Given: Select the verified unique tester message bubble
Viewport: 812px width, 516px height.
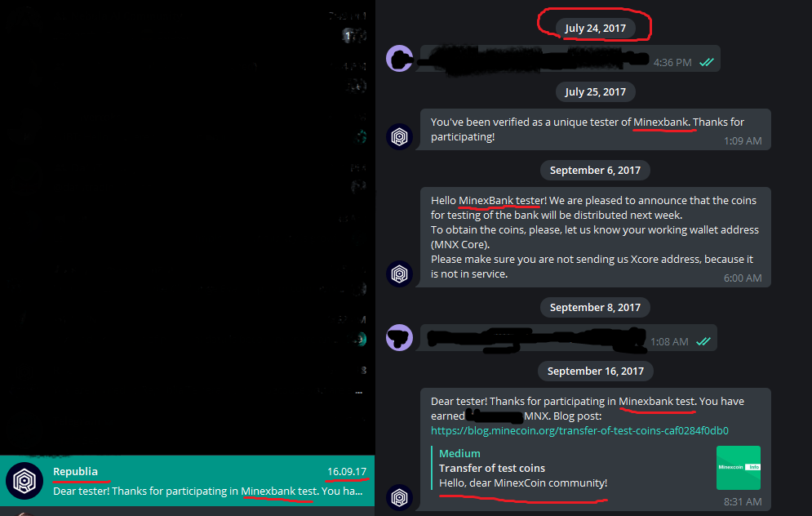Looking at the screenshot, I should click(x=596, y=130).
